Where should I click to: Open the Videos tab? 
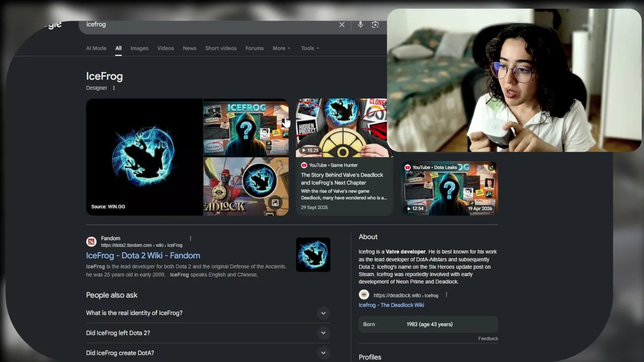(166, 48)
